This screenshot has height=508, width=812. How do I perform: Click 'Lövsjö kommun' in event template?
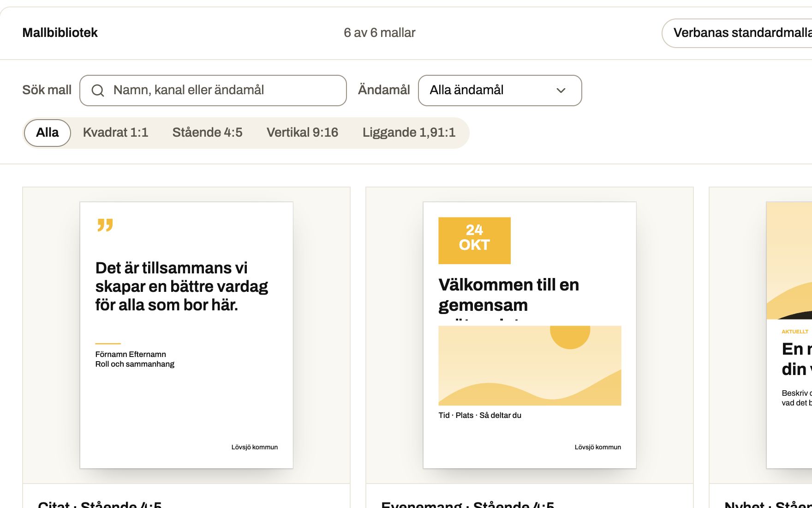pos(598,447)
